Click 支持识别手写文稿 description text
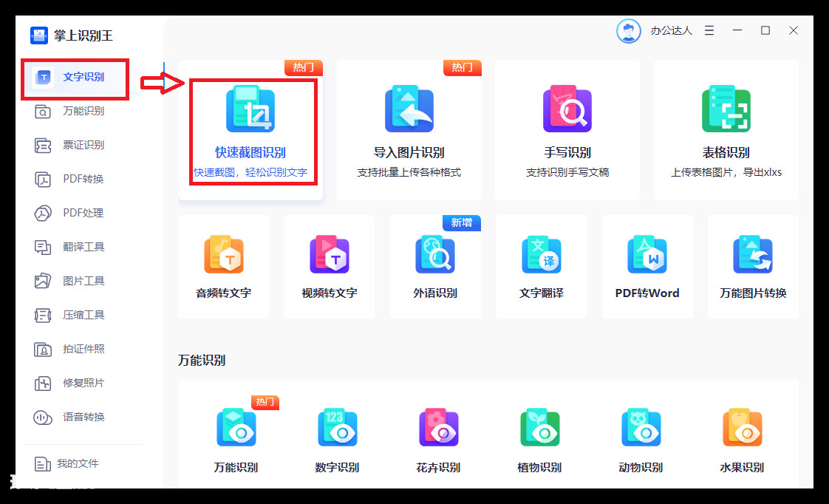This screenshot has width=829, height=504. (567, 172)
